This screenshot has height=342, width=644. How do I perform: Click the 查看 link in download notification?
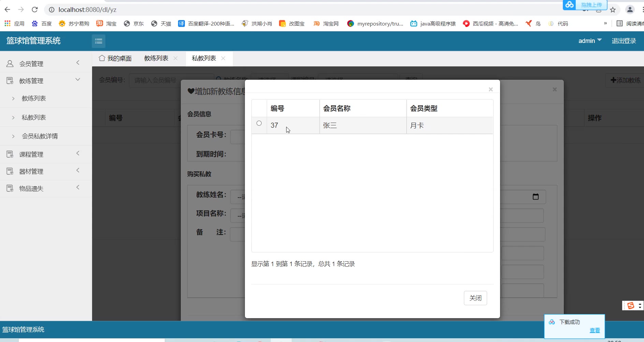tap(595, 330)
